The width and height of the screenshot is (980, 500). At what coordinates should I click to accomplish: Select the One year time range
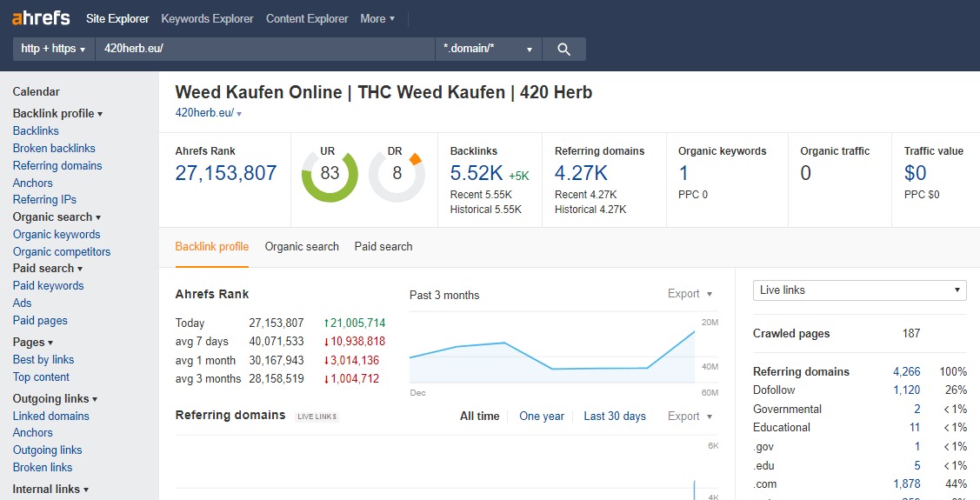pyautogui.click(x=542, y=417)
